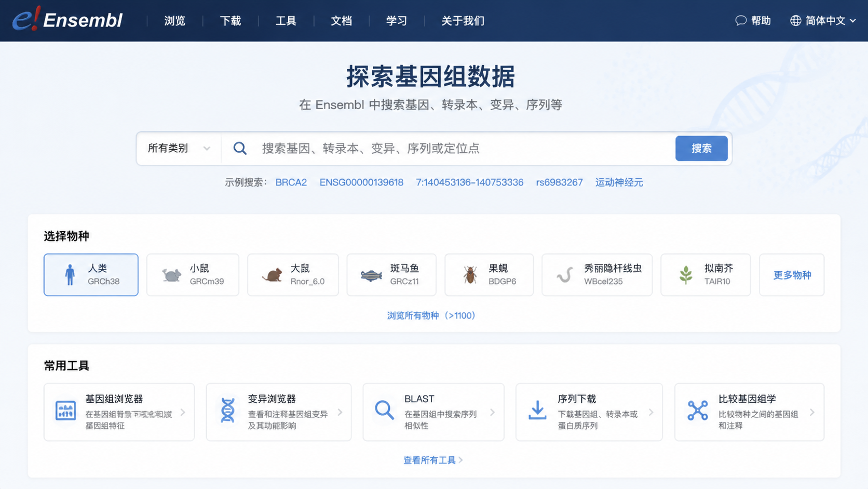This screenshot has height=489, width=868.
Task: Click the network icon for 比较基因组学
Action: pyautogui.click(x=697, y=411)
